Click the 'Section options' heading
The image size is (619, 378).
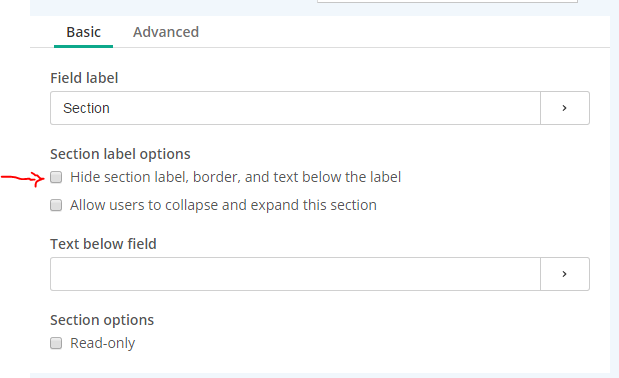(x=102, y=320)
